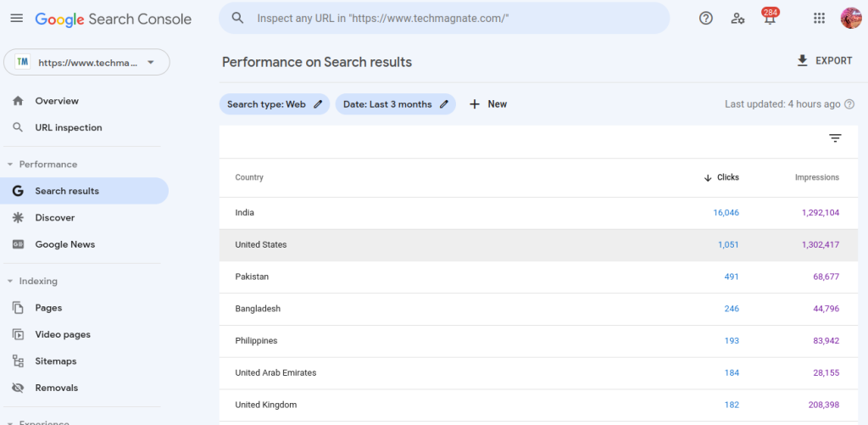
Task: Select the United States row
Action: point(538,244)
